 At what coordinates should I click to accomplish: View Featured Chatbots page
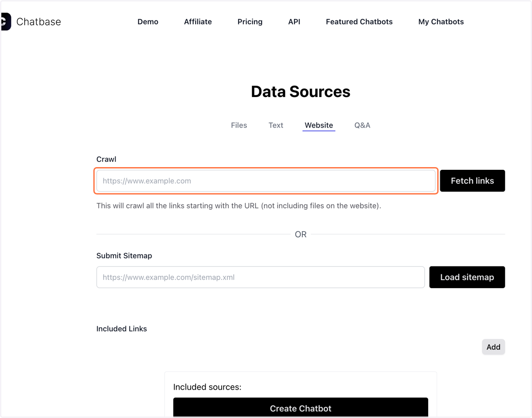click(359, 22)
